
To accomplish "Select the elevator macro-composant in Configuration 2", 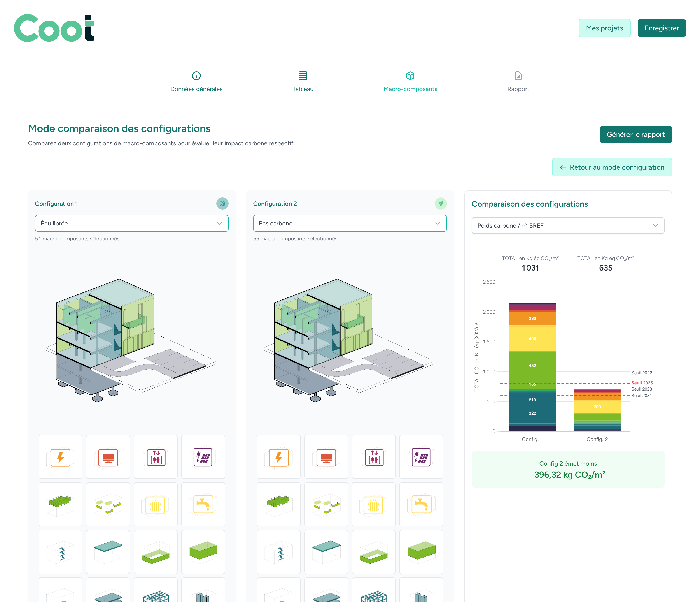I will tap(374, 457).
